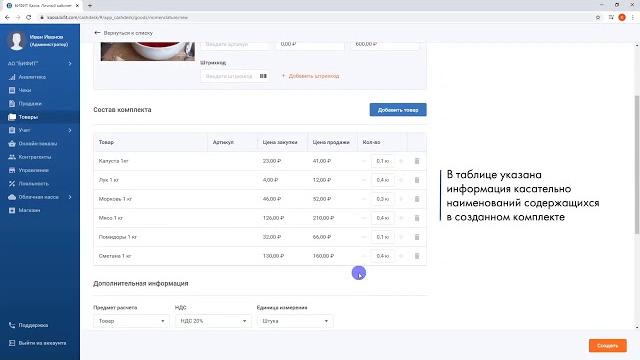
Task: Click the browser address bar
Action: 314,18
